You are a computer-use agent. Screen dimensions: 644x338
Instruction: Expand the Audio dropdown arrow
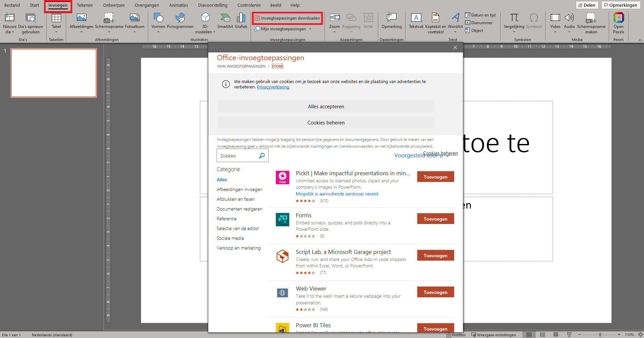(x=569, y=32)
